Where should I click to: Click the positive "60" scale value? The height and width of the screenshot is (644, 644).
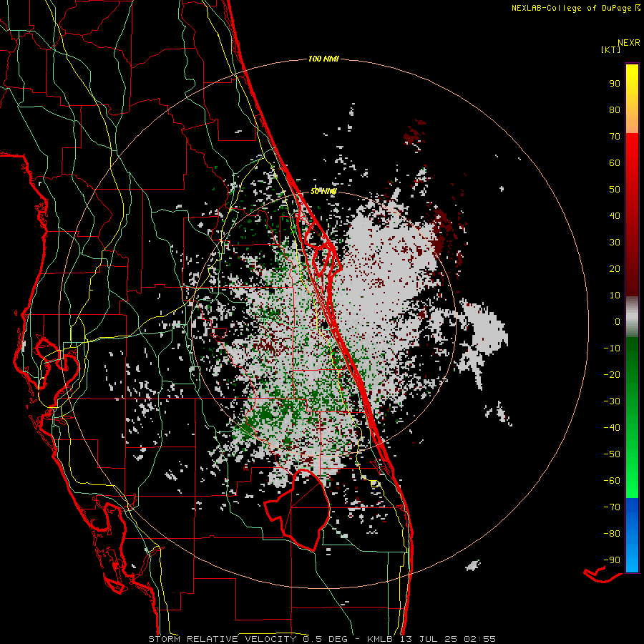point(615,163)
